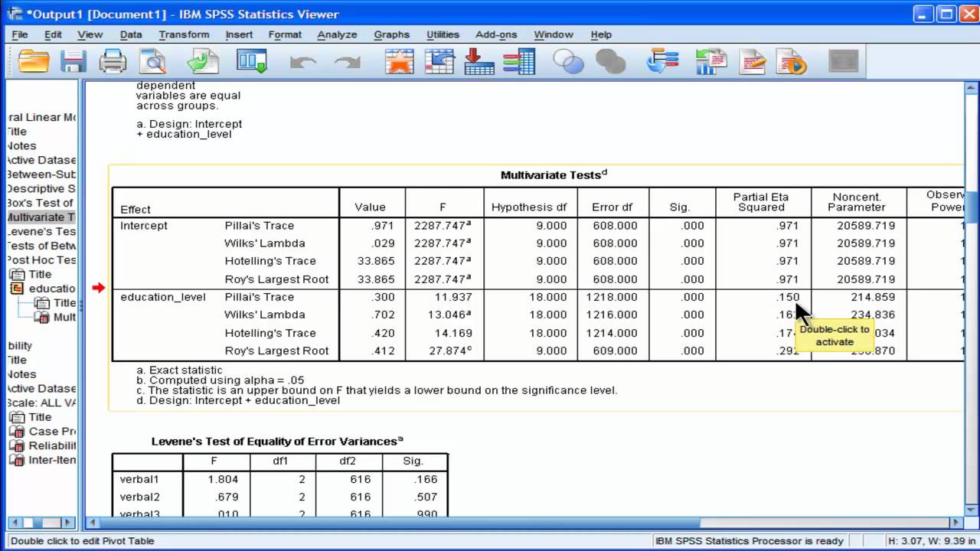This screenshot has width=980, height=551.
Task: Click the Undo arrow icon
Action: tap(303, 62)
